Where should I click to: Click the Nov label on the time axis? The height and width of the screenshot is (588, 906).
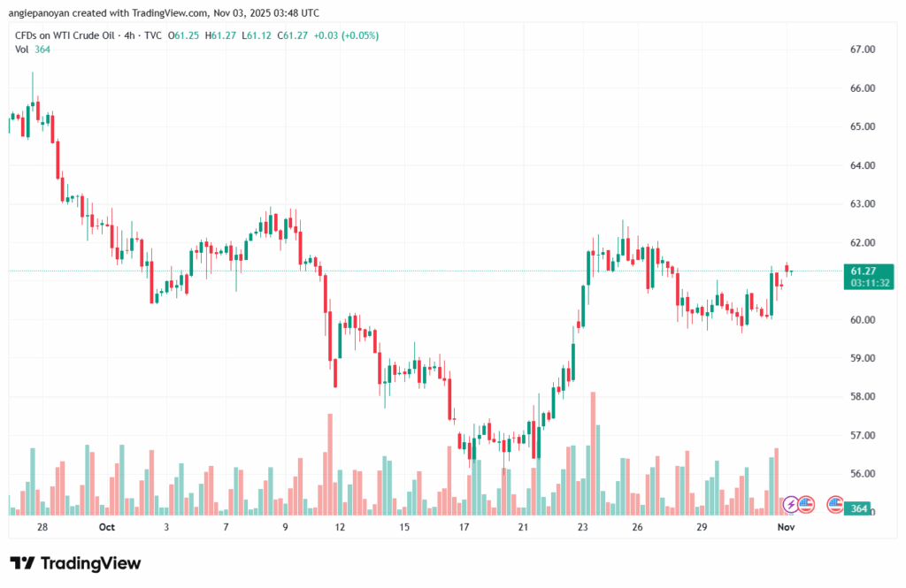(787, 528)
